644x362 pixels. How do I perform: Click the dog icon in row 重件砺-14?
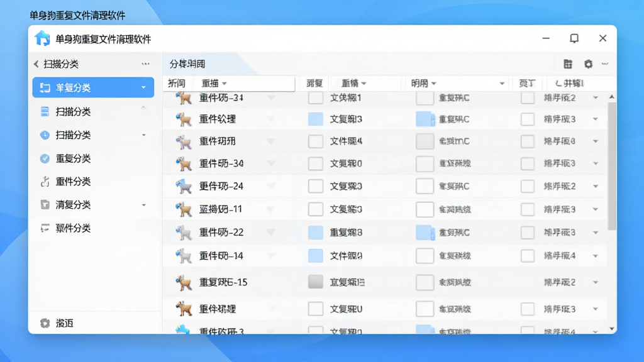[x=184, y=256]
